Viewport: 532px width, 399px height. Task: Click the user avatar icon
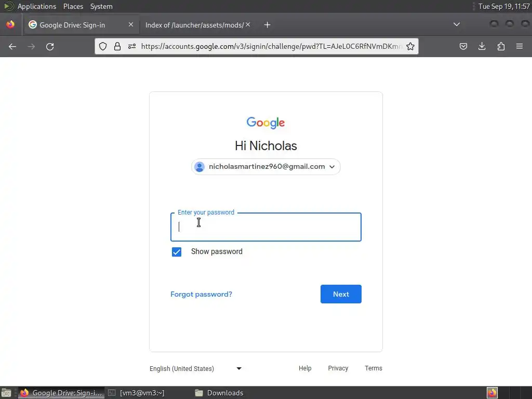(199, 167)
